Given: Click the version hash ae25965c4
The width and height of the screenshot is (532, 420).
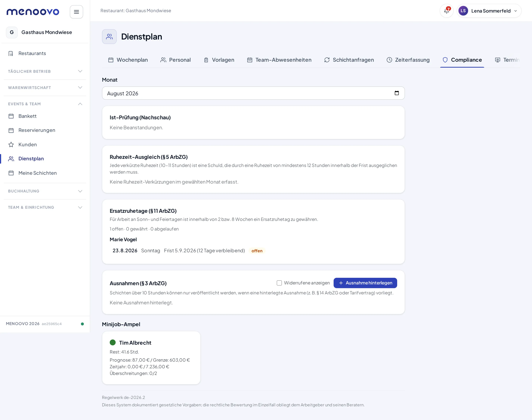Looking at the screenshot, I should (52, 324).
